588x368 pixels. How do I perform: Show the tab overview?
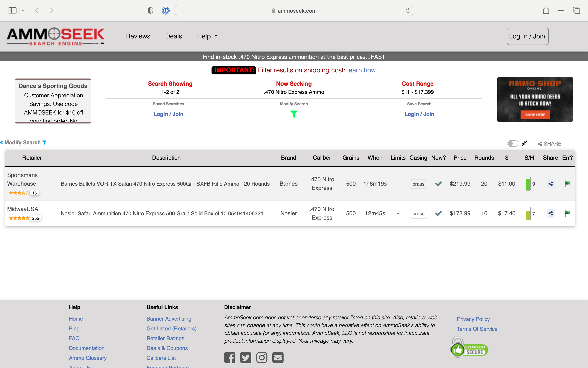tap(576, 10)
